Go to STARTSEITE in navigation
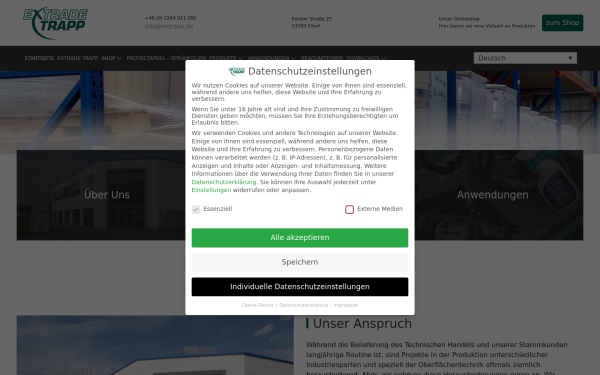 pos(39,58)
